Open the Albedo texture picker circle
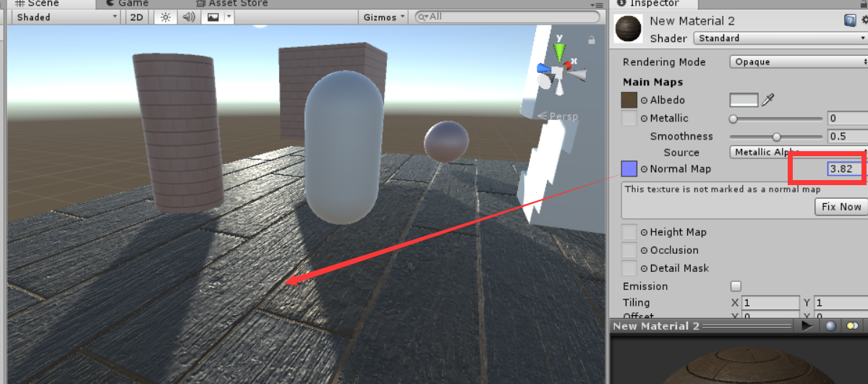 644,101
